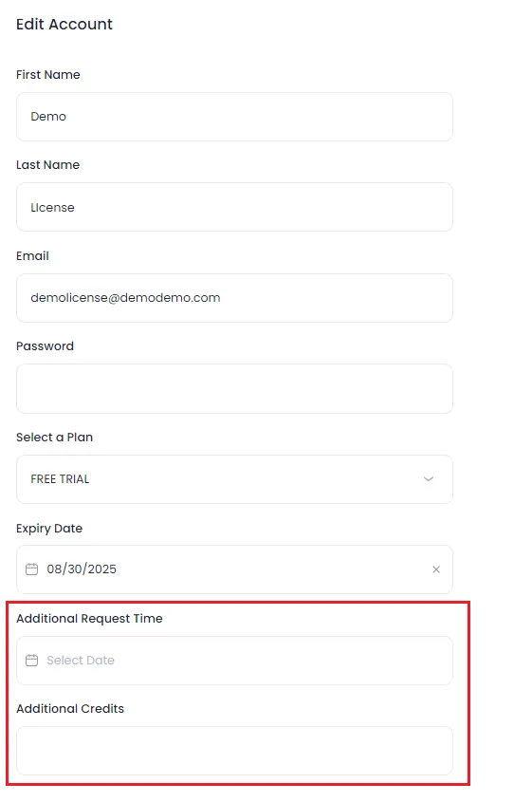532x802 pixels.
Task: Click into the empty Password field
Action: pyautogui.click(x=234, y=389)
